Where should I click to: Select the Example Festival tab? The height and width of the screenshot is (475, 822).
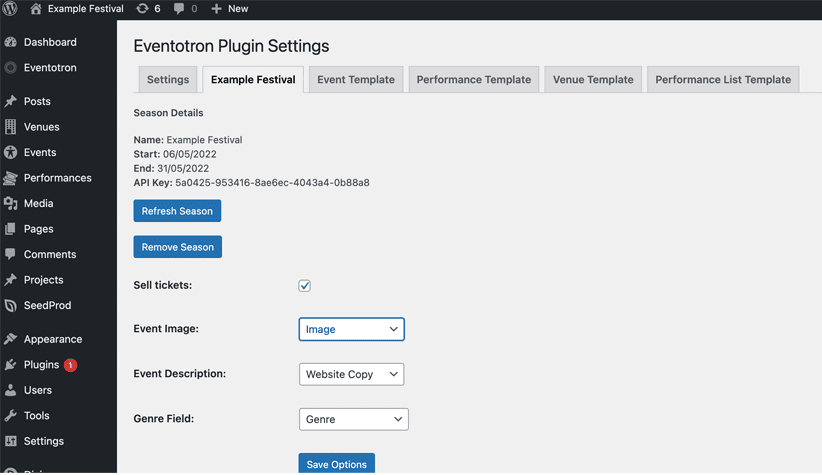click(x=253, y=80)
